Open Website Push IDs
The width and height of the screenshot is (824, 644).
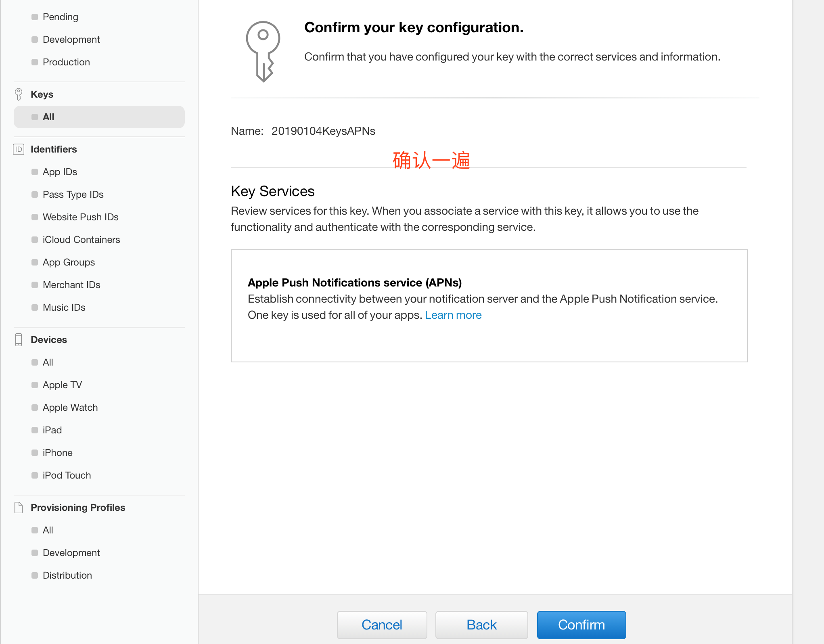coord(81,217)
